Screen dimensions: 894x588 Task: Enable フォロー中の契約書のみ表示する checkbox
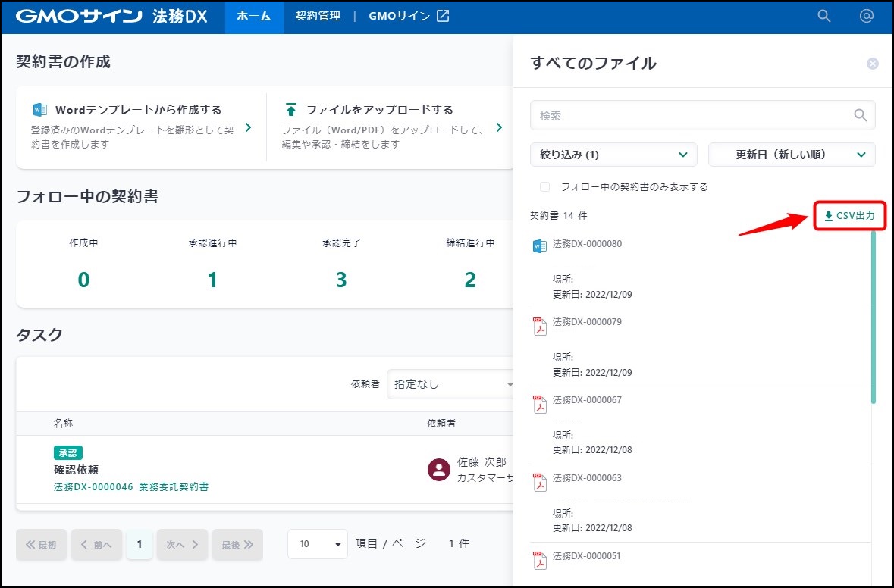tap(544, 187)
